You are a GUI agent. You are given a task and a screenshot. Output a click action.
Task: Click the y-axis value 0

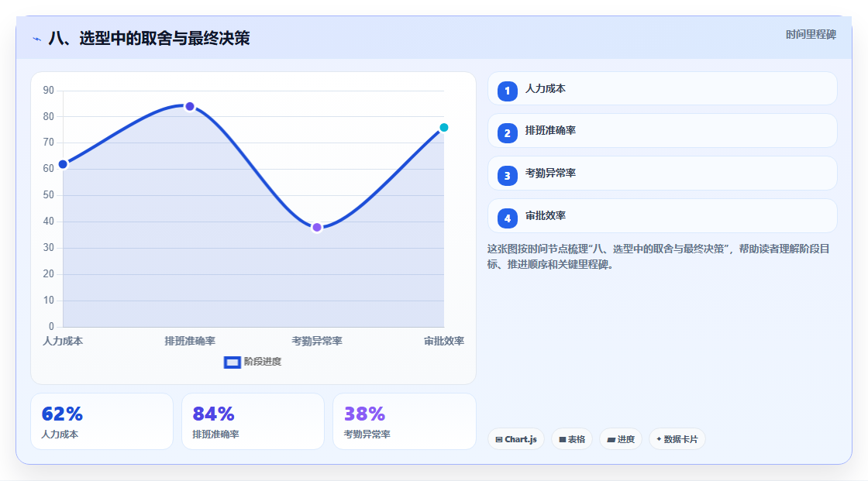(51, 327)
